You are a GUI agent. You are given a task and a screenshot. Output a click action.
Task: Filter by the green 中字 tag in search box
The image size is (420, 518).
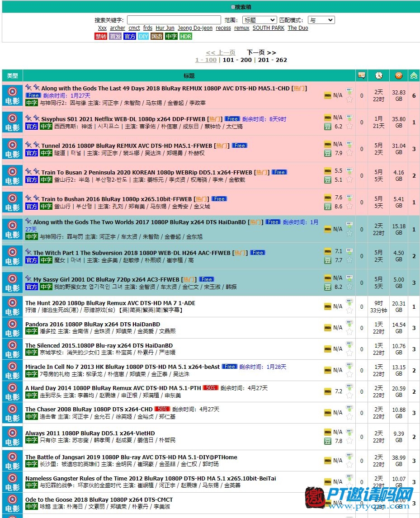tap(171, 36)
